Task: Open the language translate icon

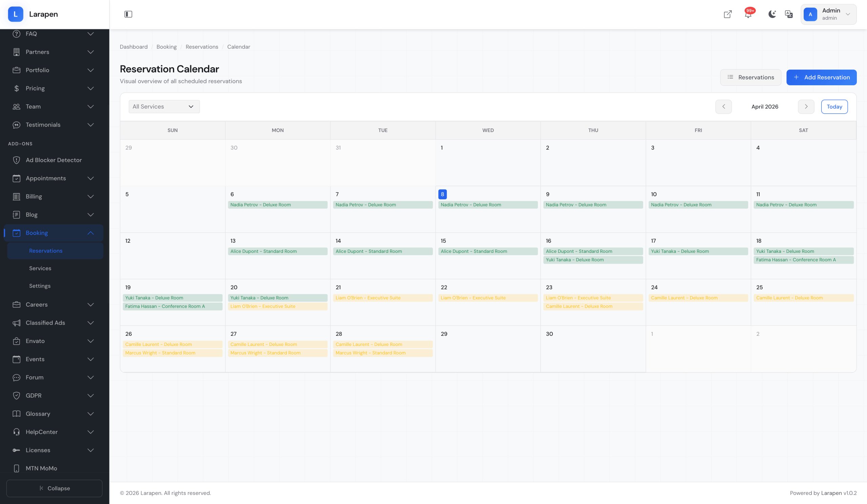Action: tap(788, 14)
